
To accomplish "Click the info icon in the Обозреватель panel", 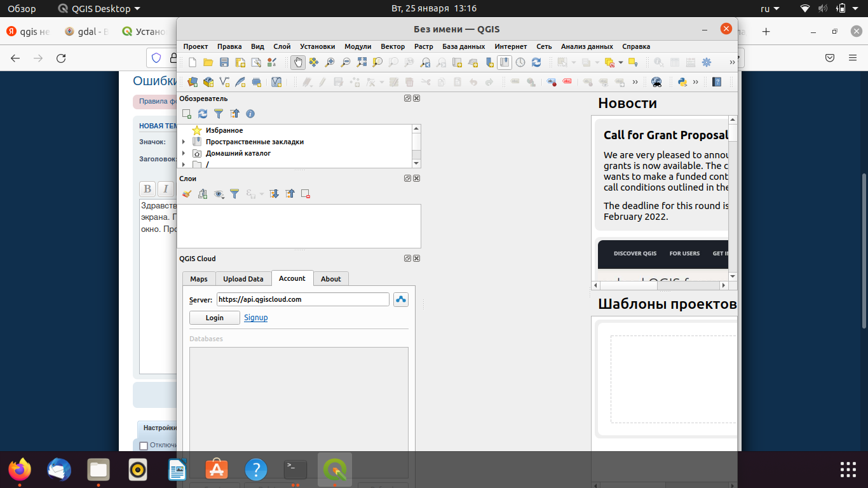I will point(250,114).
